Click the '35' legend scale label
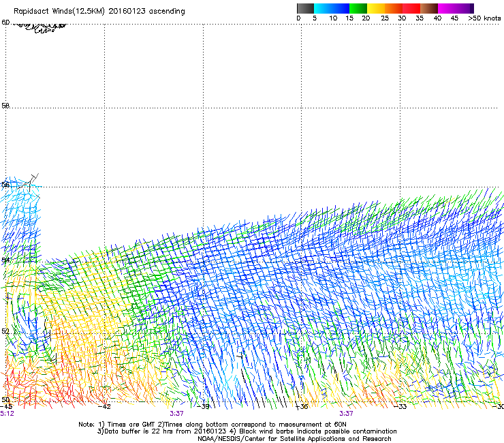Viewport: 504px width, 443px height. click(420, 18)
